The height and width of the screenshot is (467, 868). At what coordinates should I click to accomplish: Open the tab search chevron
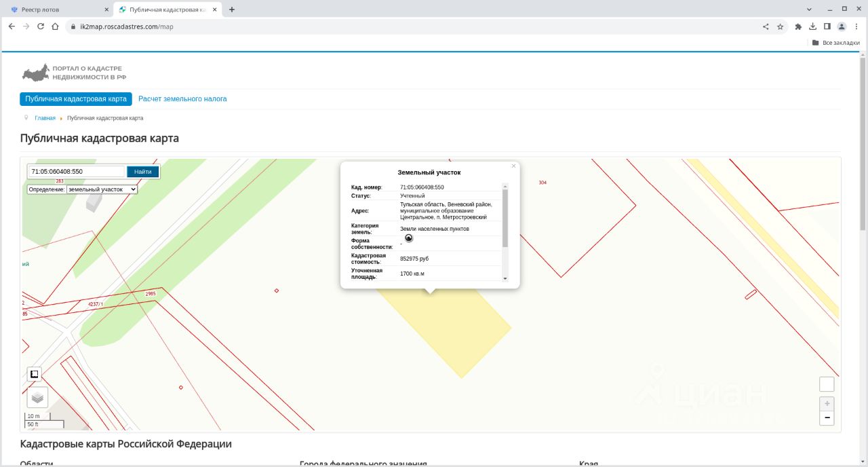coord(810,10)
